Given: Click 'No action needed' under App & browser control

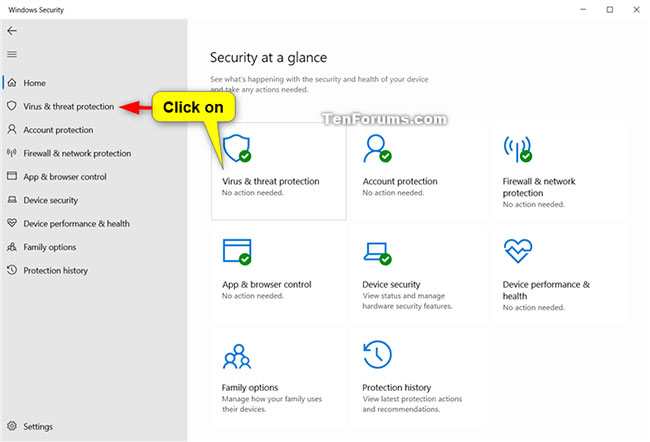Looking at the screenshot, I should (253, 296).
